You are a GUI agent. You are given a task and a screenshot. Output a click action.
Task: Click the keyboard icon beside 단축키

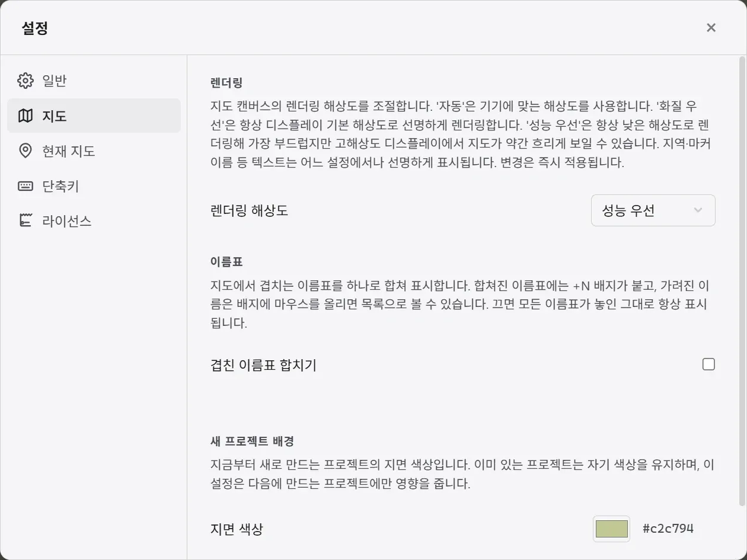(x=25, y=186)
